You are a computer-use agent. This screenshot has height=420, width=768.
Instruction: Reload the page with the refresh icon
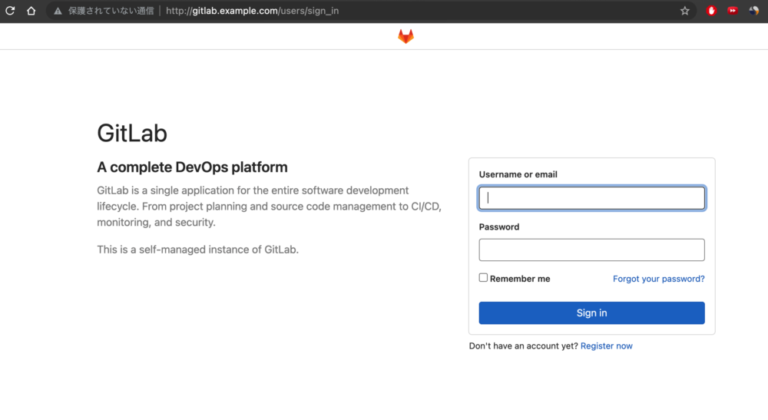pyautogui.click(x=11, y=11)
